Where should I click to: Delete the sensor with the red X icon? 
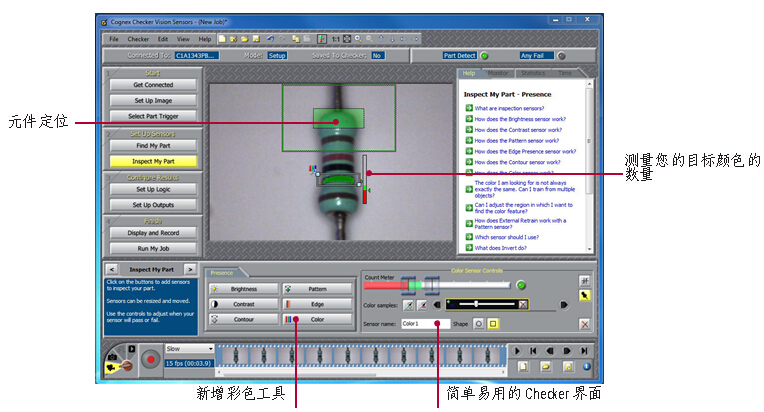coord(585,324)
